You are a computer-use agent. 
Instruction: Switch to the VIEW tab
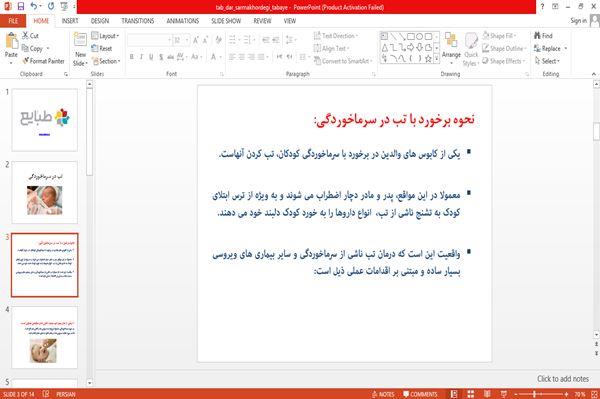click(x=290, y=21)
